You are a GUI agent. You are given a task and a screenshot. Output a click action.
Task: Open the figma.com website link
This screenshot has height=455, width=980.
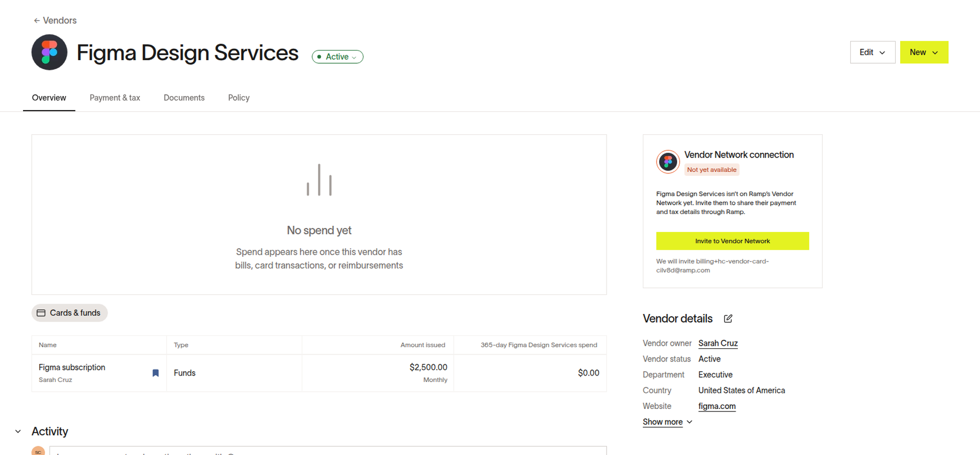tap(717, 406)
